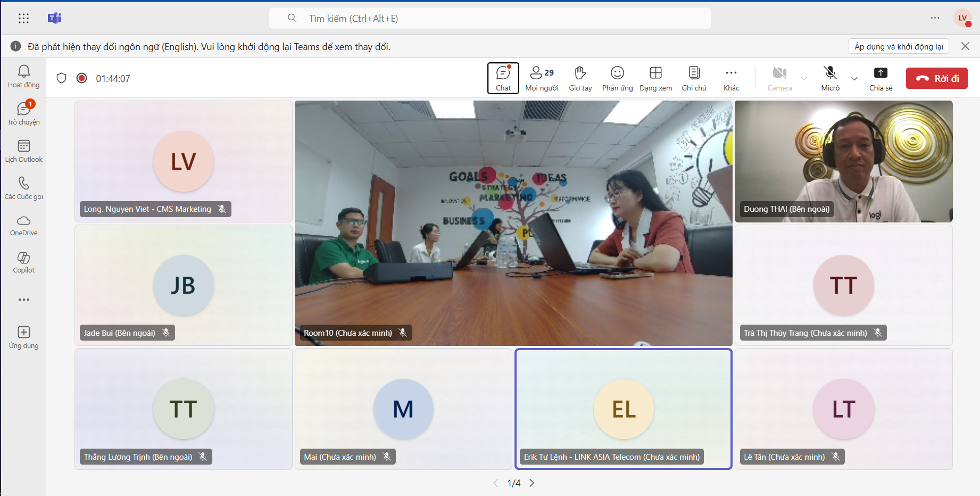This screenshot has height=496, width=980.
Task: Click the Tìm kiếm search box
Action: click(489, 19)
